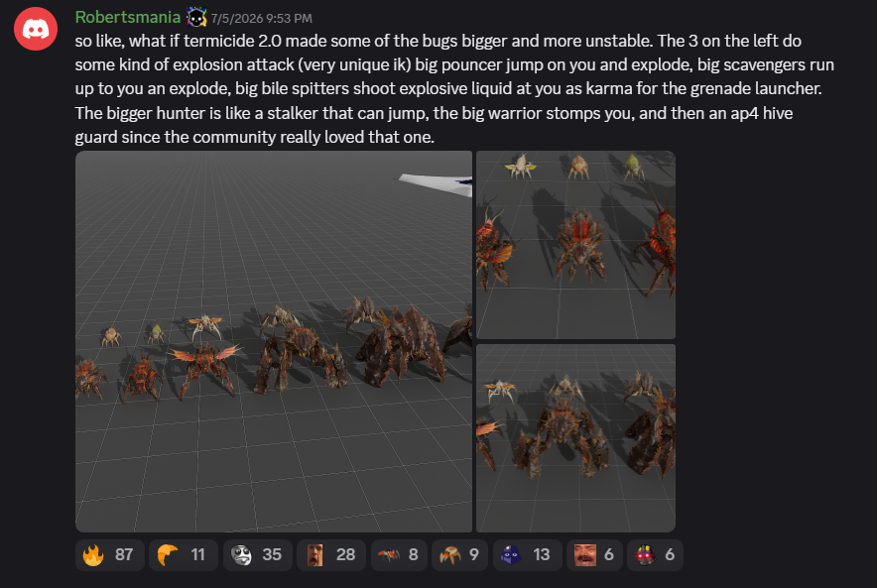
Task: Toggle the troll face reaction with 35
Action: (x=257, y=555)
